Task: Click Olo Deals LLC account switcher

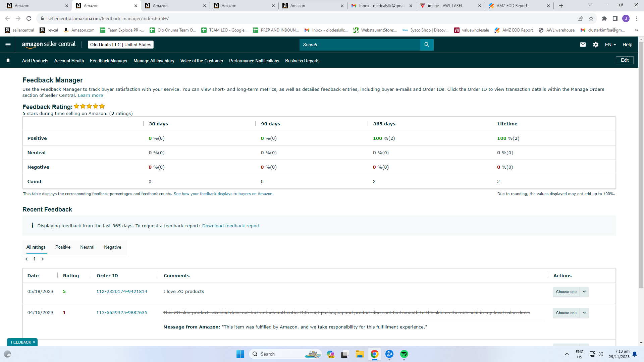Action: (121, 45)
